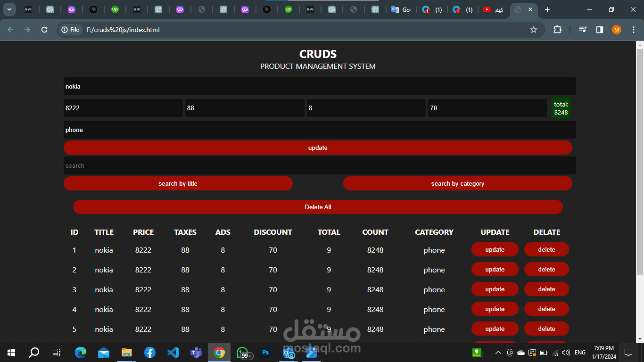
Task: Click the title input containing nokia
Action: (320, 86)
